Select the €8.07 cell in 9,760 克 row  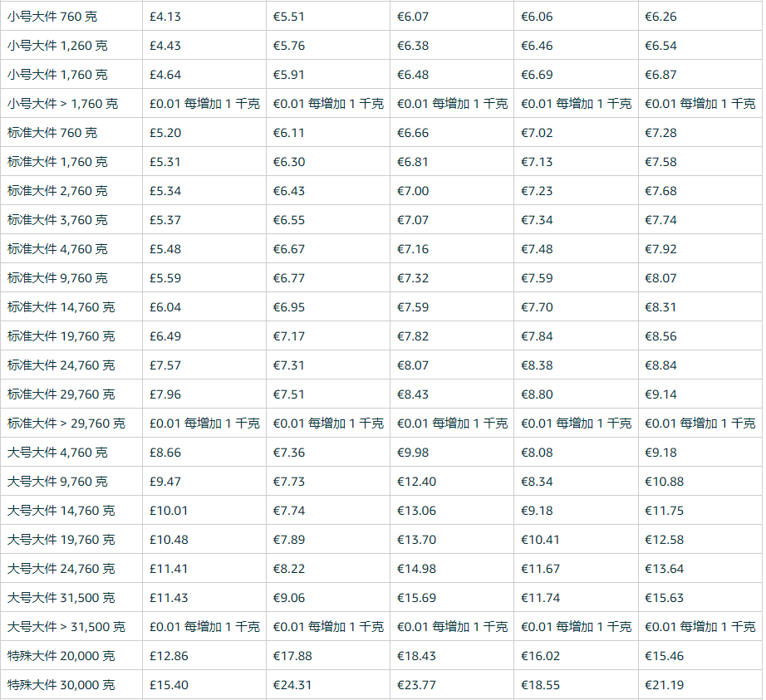pos(660,278)
